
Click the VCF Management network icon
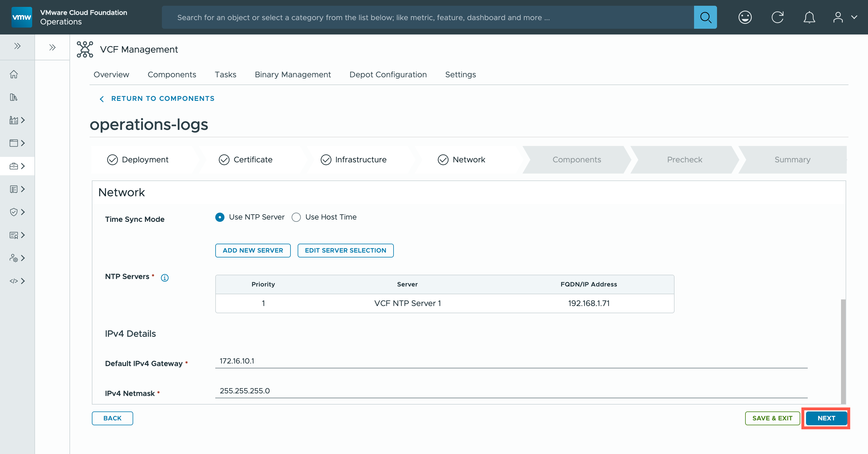click(x=85, y=49)
